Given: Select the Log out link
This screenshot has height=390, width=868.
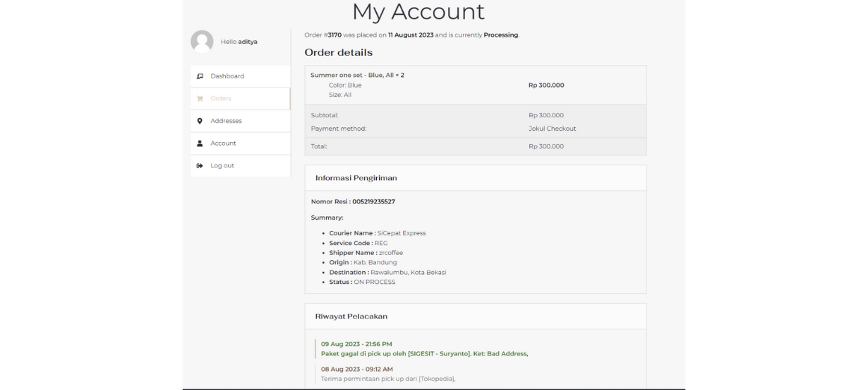Looking at the screenshot, I should (x=222, y=166).
